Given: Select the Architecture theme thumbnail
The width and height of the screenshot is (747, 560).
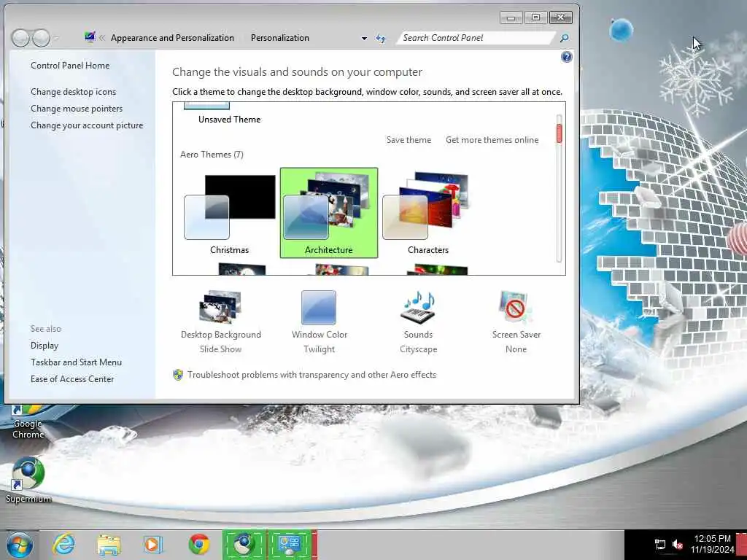Looking at the screenshot, I should coord(329,213).
